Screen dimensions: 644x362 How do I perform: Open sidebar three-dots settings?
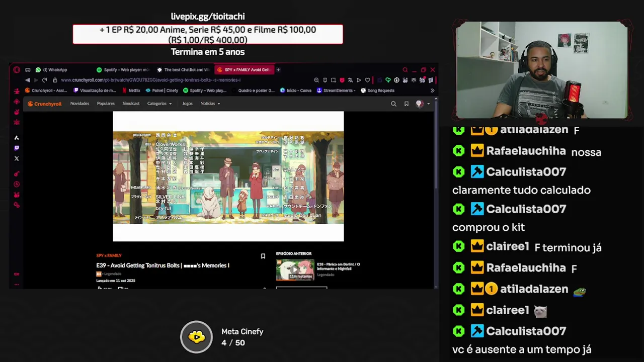tap(17, 285)
